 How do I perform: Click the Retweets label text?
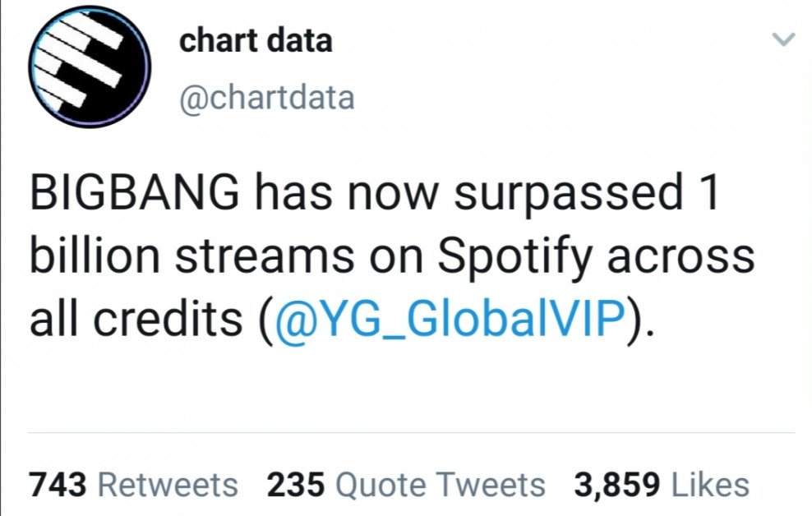[x=168, y=485]
